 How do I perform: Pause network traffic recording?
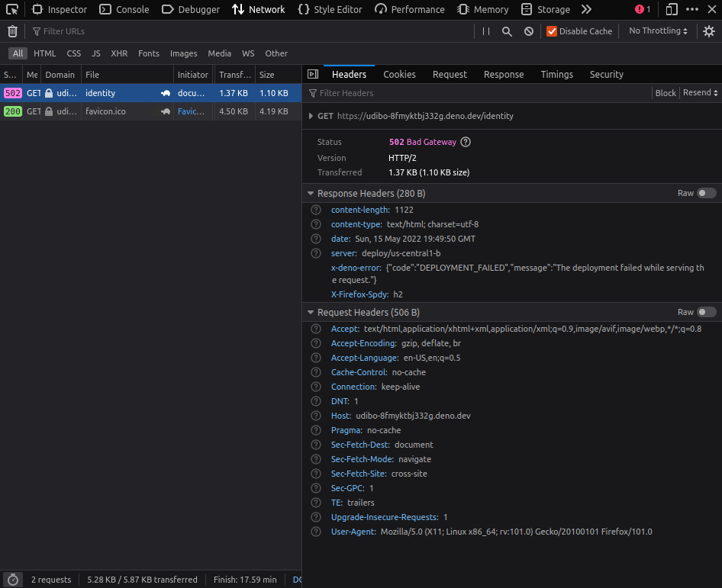click(485, 31)
